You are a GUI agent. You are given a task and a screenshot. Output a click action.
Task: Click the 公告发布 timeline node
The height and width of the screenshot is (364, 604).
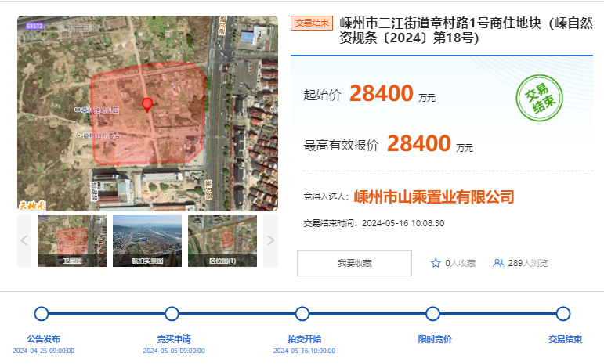(x=42, y=314)
